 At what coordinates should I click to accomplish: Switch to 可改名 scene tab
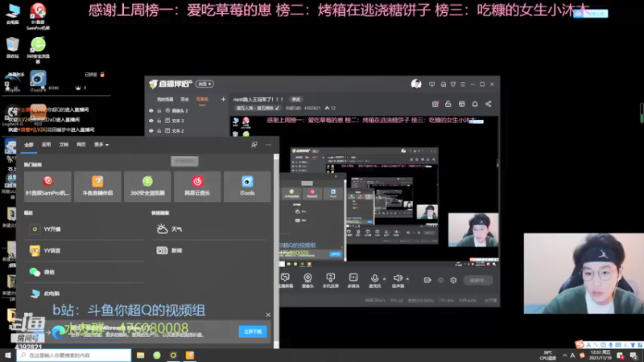(202, 99)
